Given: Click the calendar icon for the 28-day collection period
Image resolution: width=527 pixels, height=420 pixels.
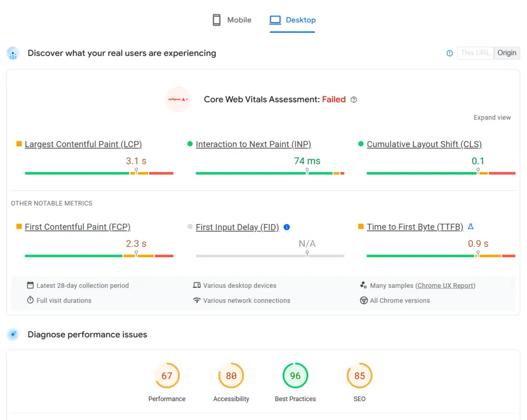Looking at the screenshot, I should pyautogui.click(x=30, y=285).
